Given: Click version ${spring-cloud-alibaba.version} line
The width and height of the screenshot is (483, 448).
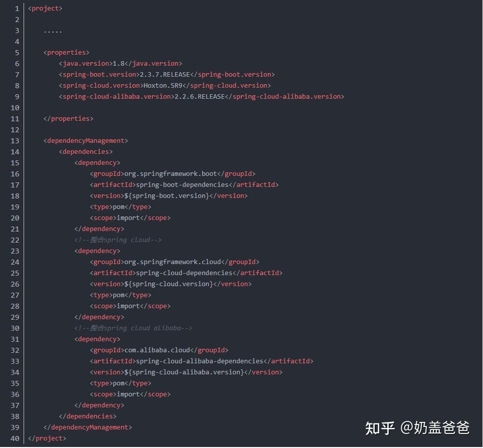Looking at the screenshot, I should coord(186,373).
